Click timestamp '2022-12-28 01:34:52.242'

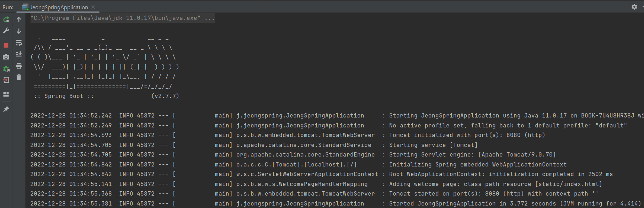(x=71, y=116)
